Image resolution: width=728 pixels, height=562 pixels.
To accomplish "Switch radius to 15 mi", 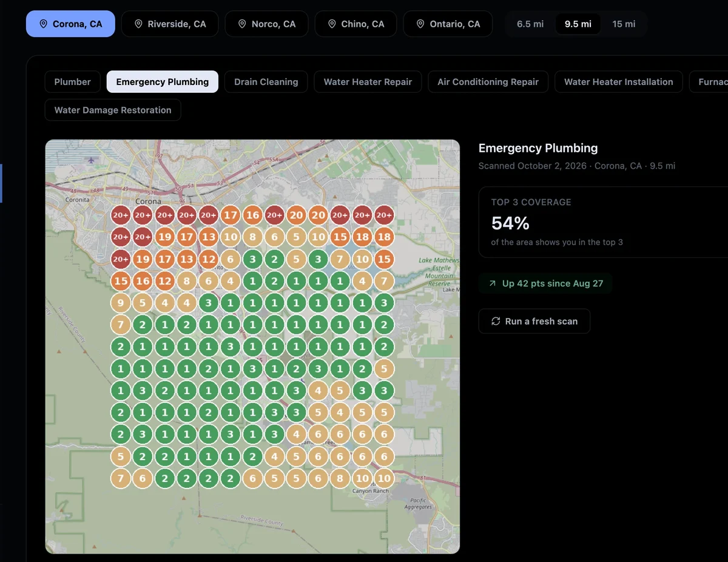I will click(624, 24).
